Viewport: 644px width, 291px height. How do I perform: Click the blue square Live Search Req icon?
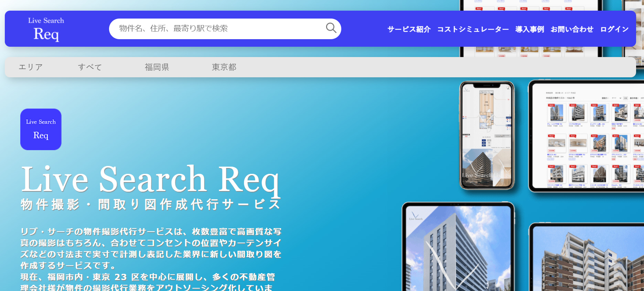tap(41, 130)
